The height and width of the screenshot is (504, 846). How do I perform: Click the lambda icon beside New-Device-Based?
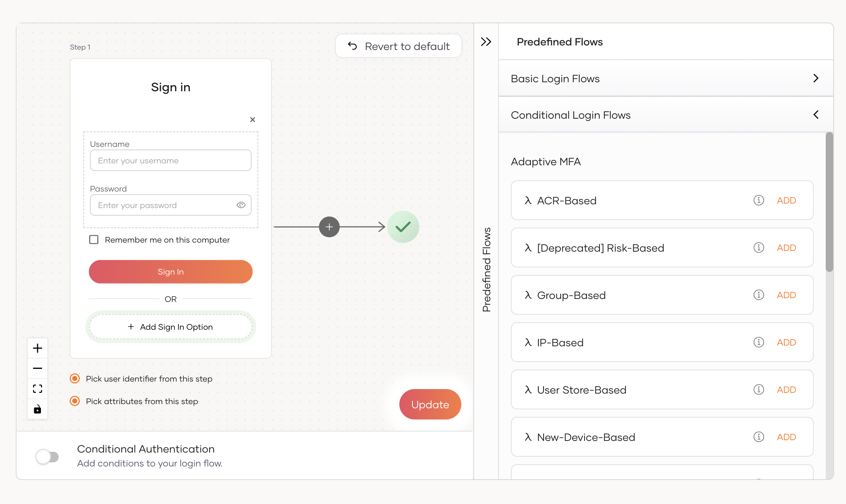528,437
